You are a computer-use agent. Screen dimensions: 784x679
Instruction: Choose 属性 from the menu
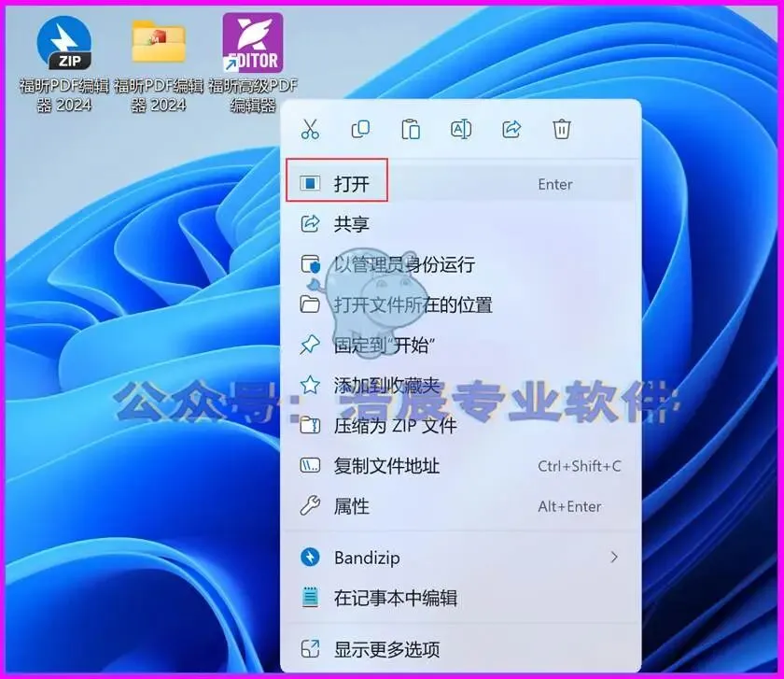[x=460, y=506]
